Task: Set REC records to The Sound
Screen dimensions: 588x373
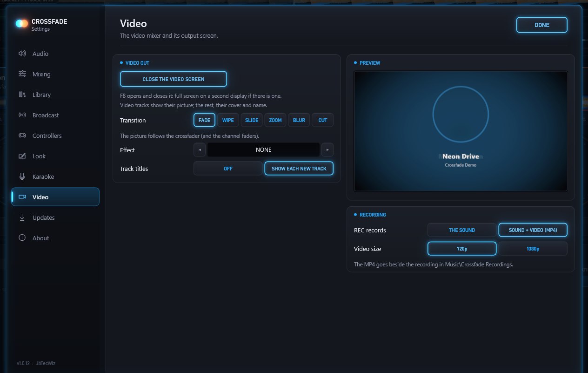Action: tap(462, 230)
